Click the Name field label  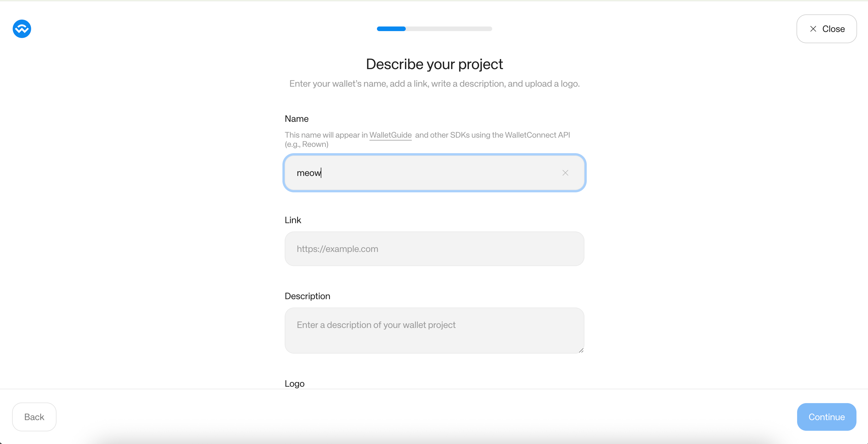click(297, 119)
